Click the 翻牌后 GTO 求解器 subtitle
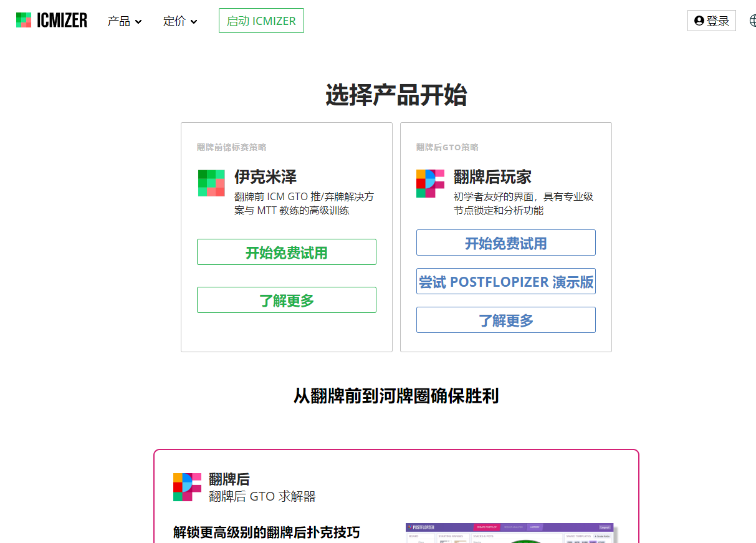This screenshot has height=543, width=756. tap(262, 496)
